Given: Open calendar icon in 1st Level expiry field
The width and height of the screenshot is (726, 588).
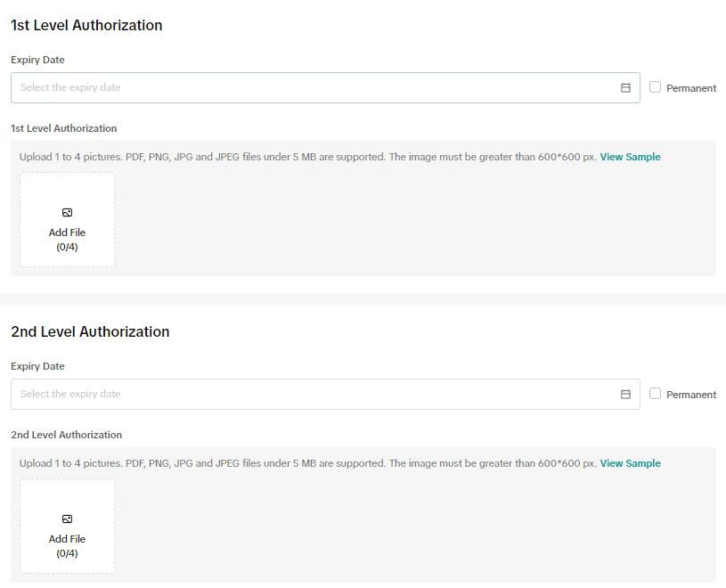Looking at the screenshot, I should tap(625, 88).
